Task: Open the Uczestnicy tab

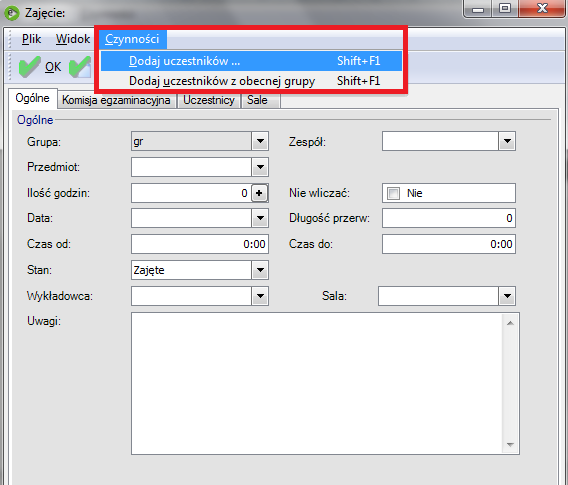Action: click(209, 100)
